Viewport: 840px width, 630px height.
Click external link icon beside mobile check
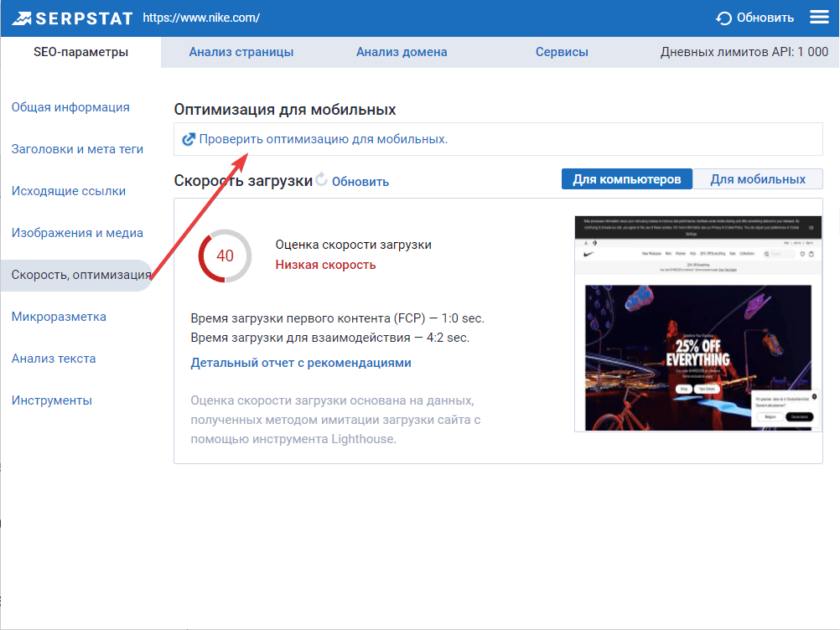188,139
